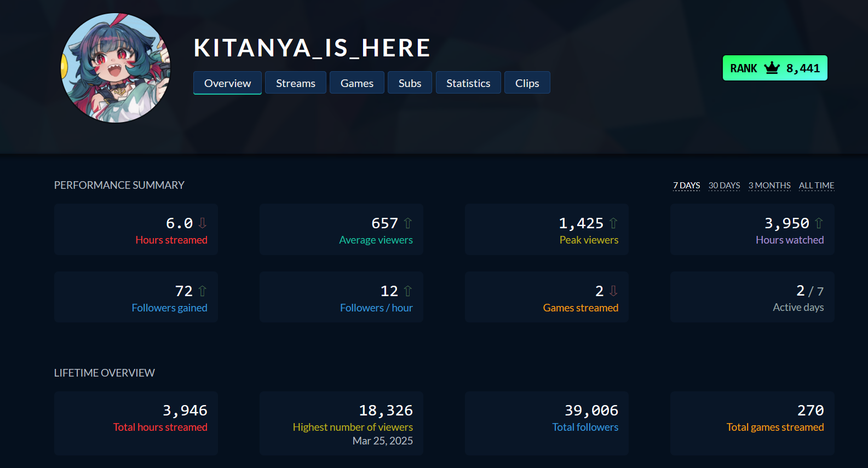This screenshot has height=468, width=868.
Task: Click the 3,946 total hours value
Action: [x=185, y=410]
